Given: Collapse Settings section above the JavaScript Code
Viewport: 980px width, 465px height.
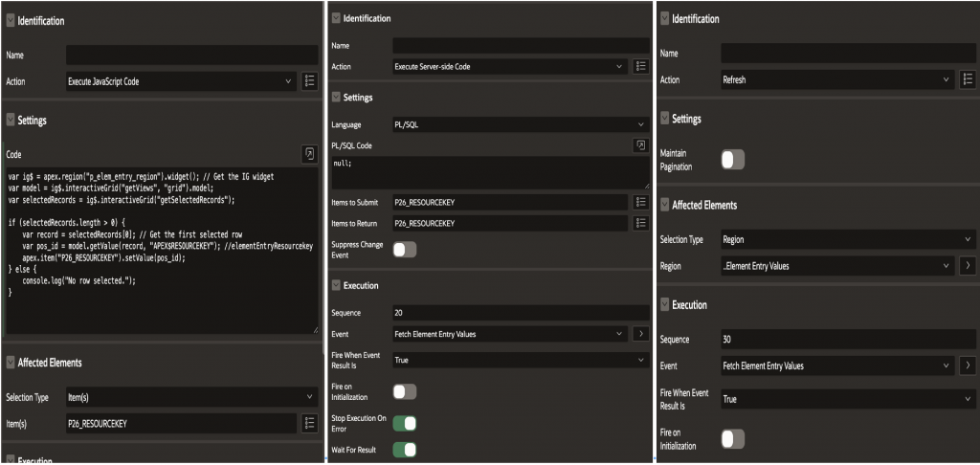Looking at the screenshot, I should pos(11,120).
